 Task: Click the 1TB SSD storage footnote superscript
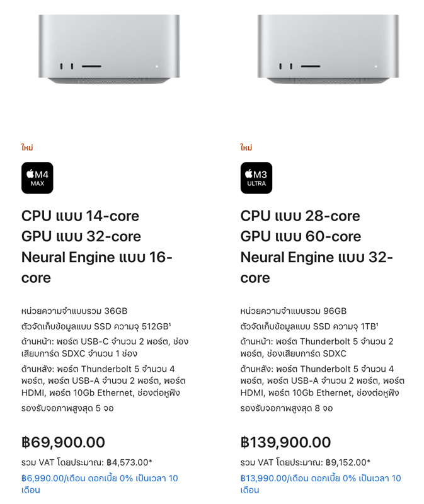coord(377,324)
